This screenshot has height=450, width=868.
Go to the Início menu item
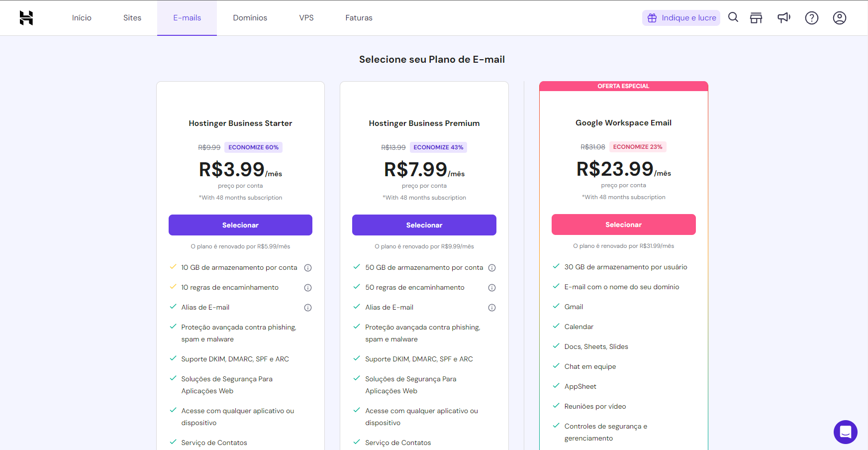82,18
